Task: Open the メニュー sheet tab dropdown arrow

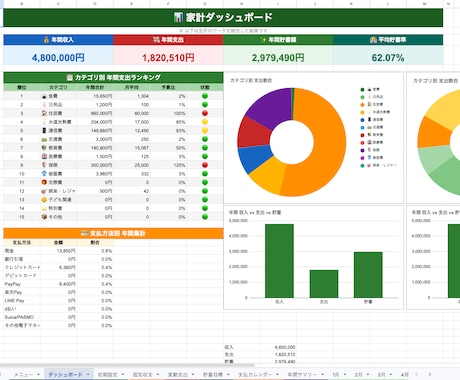Action: pos(38,375)
